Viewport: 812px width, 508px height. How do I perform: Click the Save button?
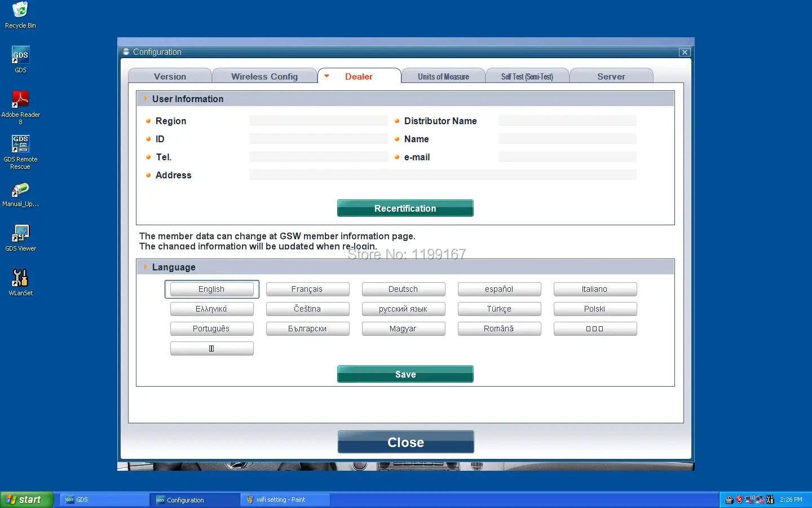[405, 374]
